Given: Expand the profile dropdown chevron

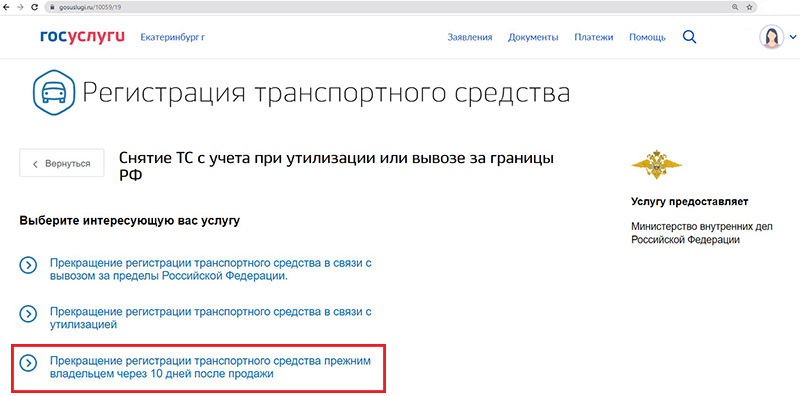Looking at the screenshot, I should click(793, 37).
